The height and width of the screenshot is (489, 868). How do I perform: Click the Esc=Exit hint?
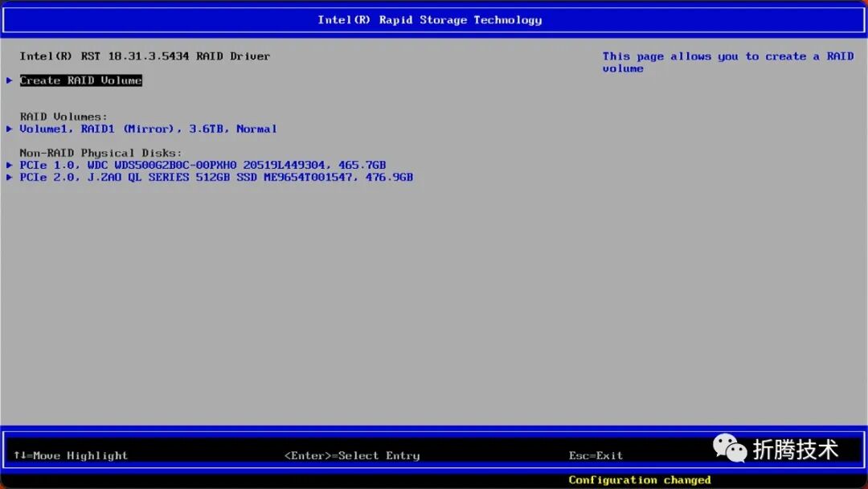596,455
